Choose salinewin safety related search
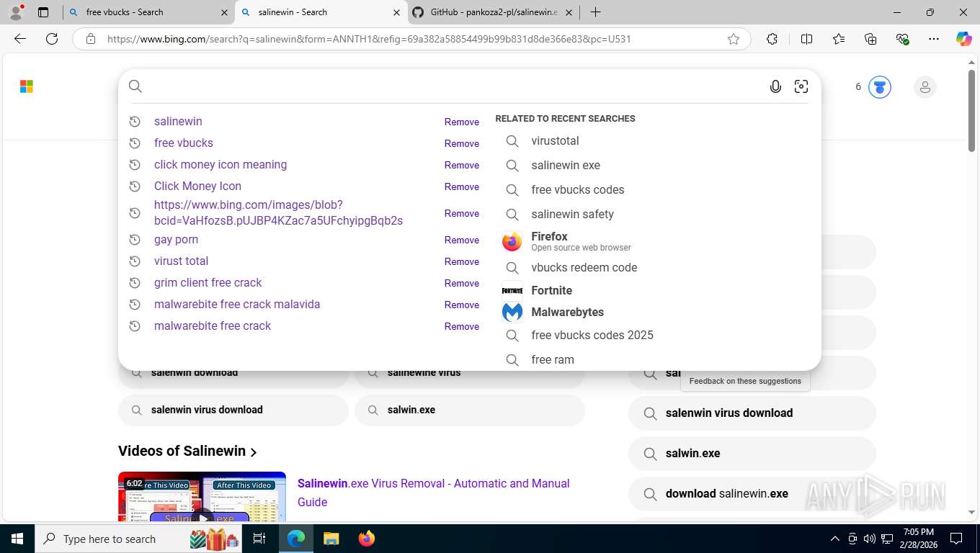 (572, 215)
